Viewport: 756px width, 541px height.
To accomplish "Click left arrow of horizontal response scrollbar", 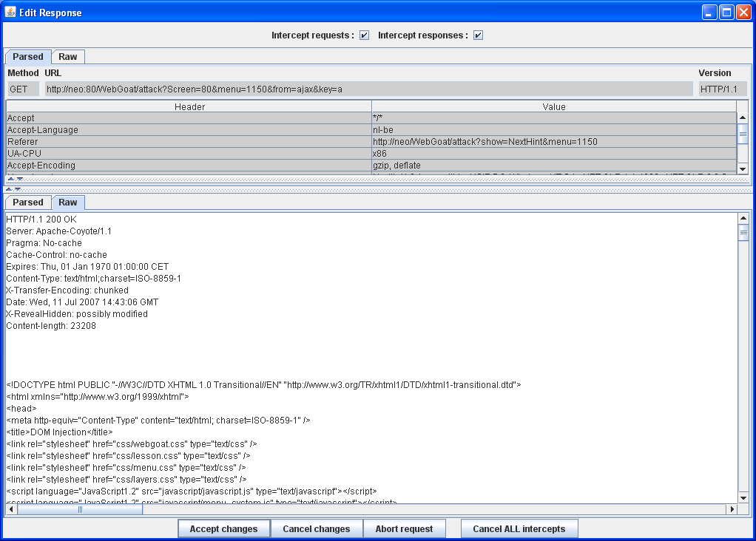I will coord(11,509).
